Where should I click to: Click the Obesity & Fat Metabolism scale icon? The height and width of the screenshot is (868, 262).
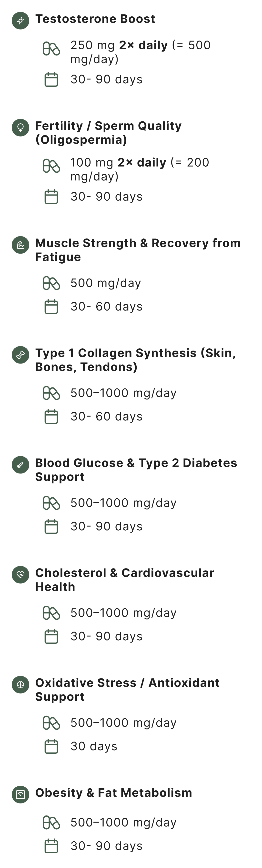(x=20, y=794)
